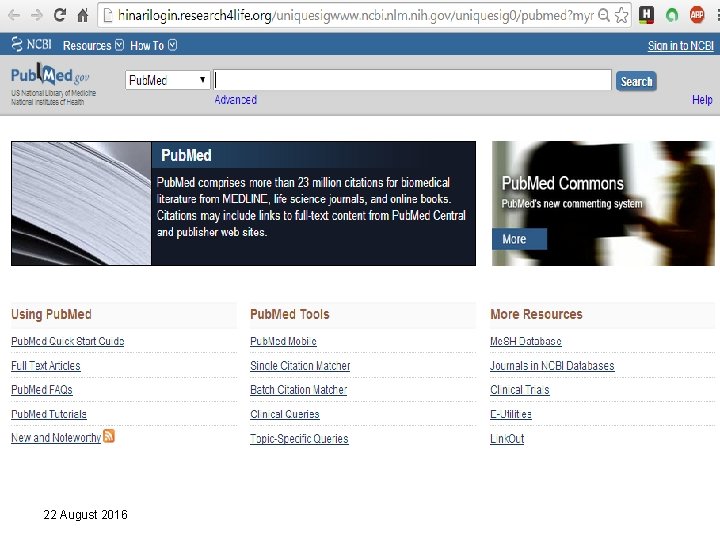This screenshot has width=720, height=540.
Task: Expand the Resources menu
Action: click(93, 45)
